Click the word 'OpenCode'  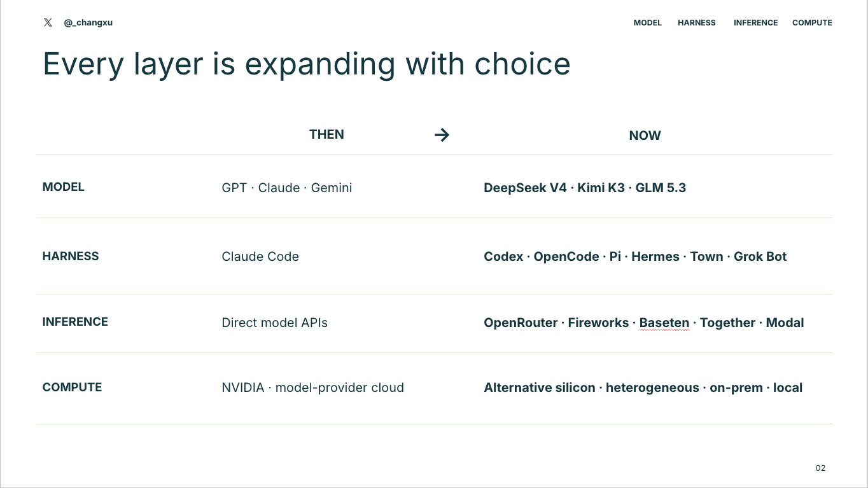[x=566, y=256]
